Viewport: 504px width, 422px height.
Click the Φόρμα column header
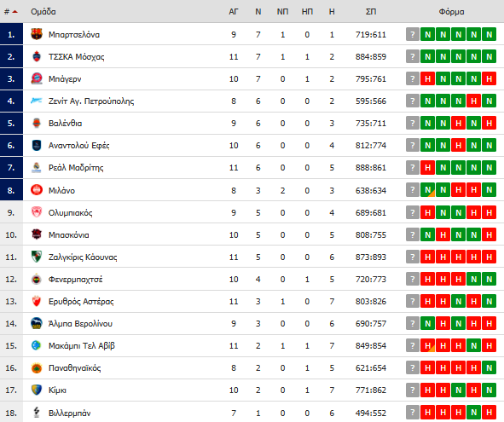click(451, 12)
